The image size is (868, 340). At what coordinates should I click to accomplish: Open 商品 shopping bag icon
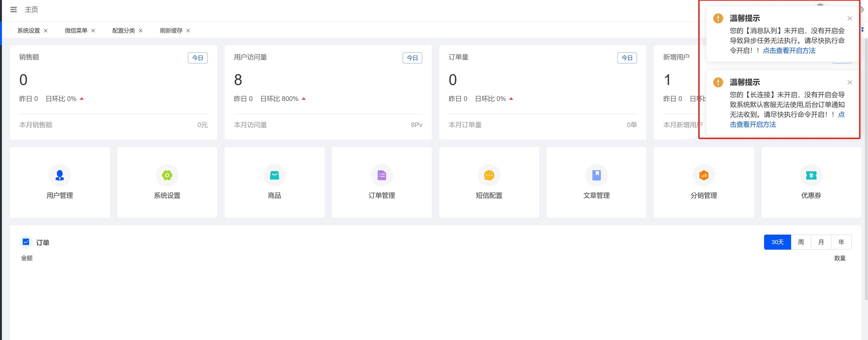pos(274,175)
